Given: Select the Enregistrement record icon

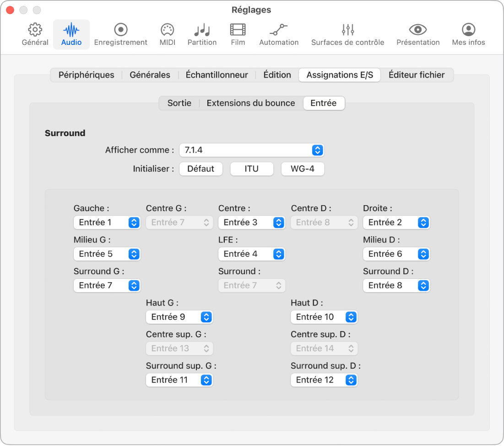Looking at the screenshot, I should tap(121, 30).
